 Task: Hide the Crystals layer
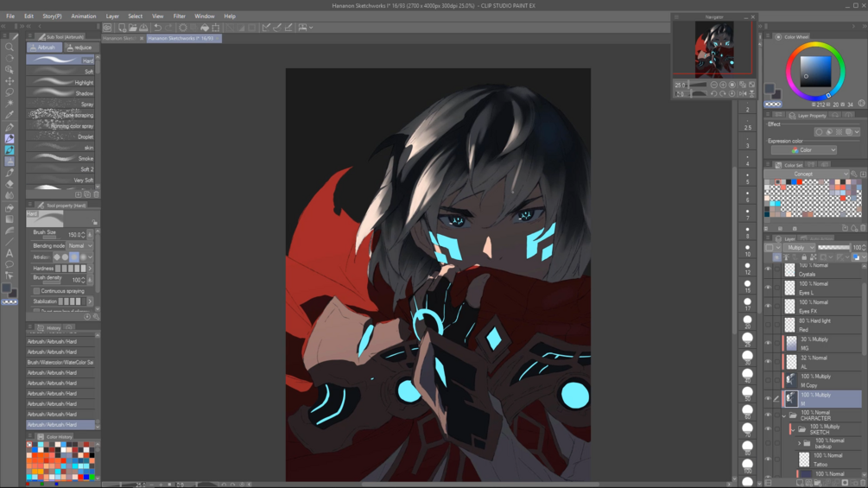coord(768,269)
